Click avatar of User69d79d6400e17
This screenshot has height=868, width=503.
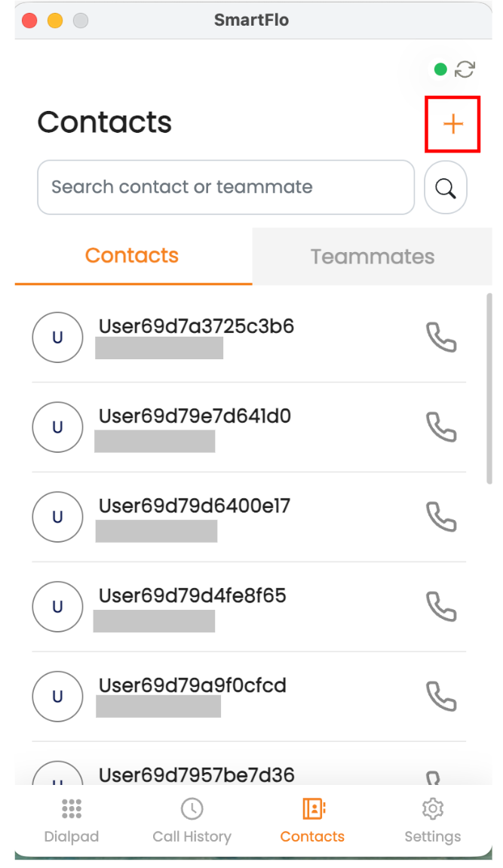57,516
